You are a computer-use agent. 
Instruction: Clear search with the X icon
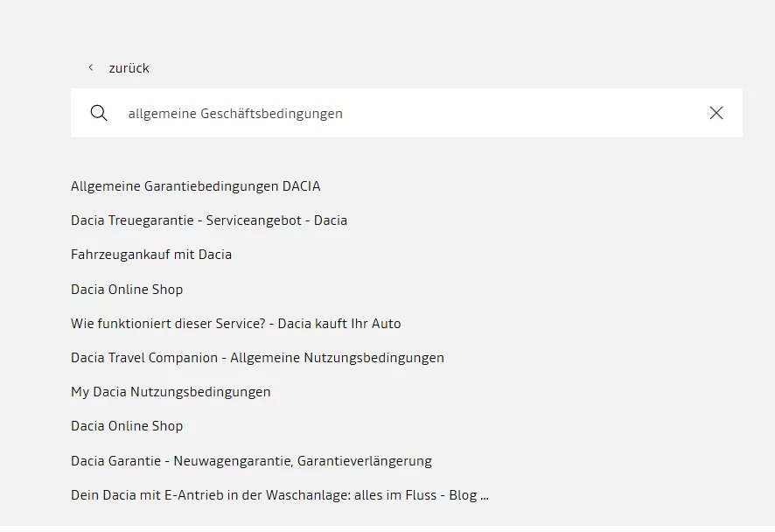(716, 113)
